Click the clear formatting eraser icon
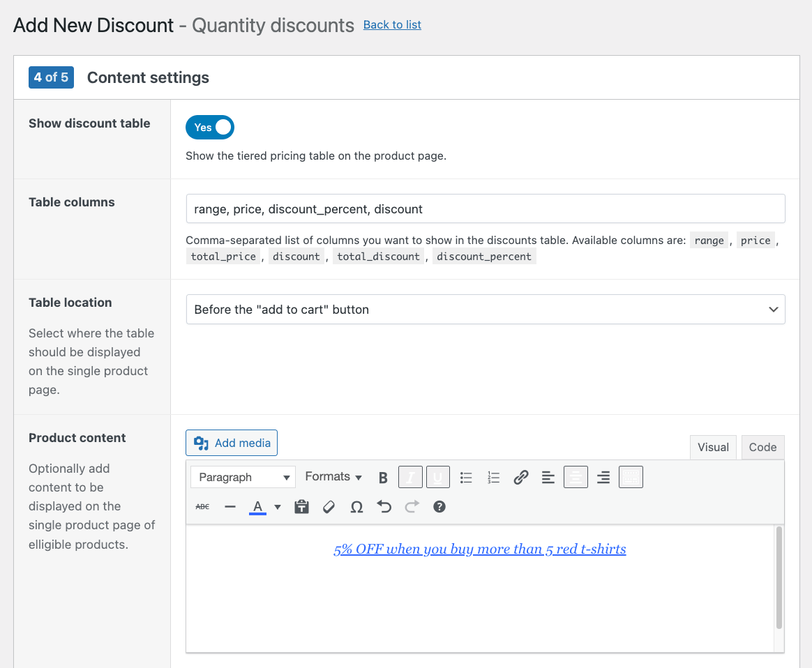812x668 pixels. tap(329, 506)
